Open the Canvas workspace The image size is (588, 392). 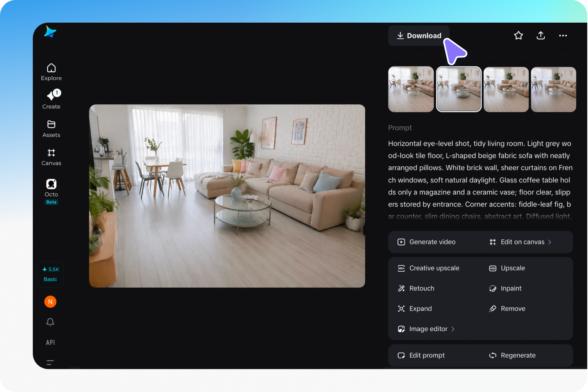click(x=51, y=157)
